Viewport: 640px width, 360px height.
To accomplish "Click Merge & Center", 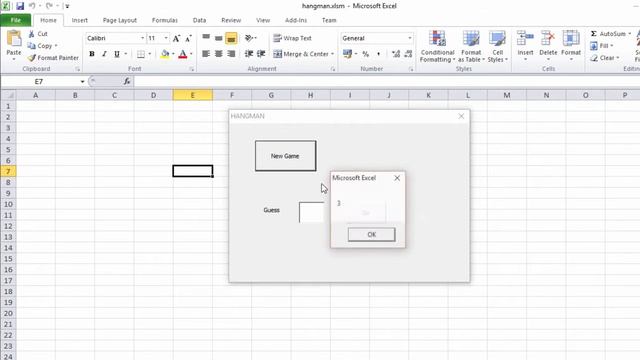I will (x=301, y=54).
